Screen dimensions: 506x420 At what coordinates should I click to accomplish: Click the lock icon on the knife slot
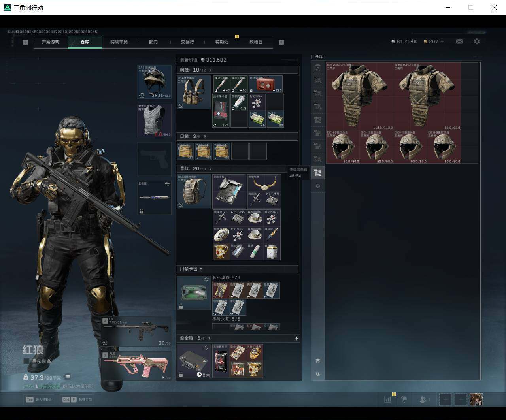(x=142, y=211)
